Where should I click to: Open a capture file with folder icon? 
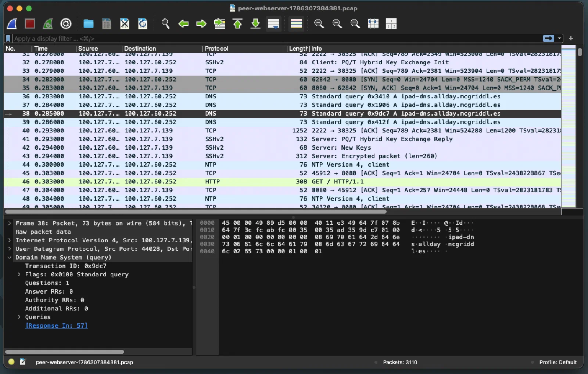[x=88, y=24]
